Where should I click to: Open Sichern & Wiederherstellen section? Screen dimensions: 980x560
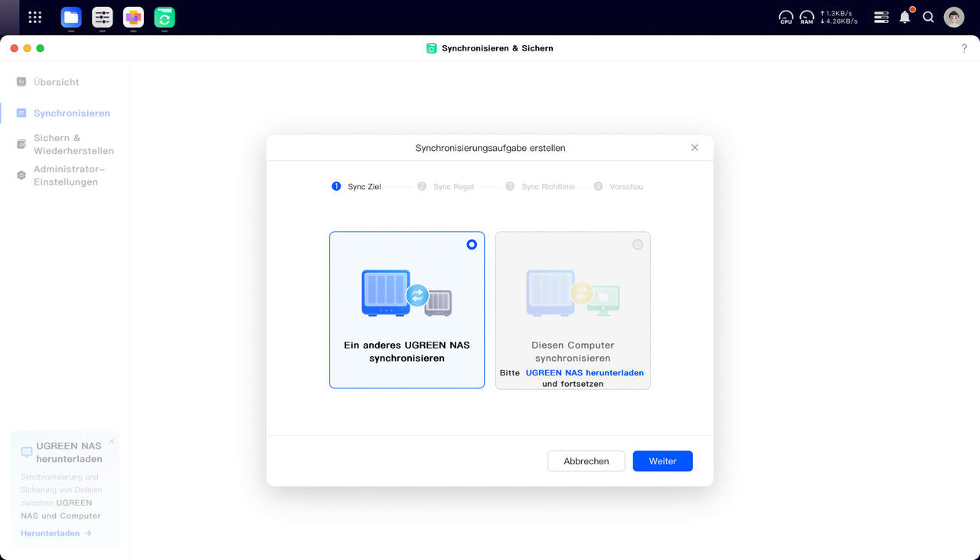73,145
